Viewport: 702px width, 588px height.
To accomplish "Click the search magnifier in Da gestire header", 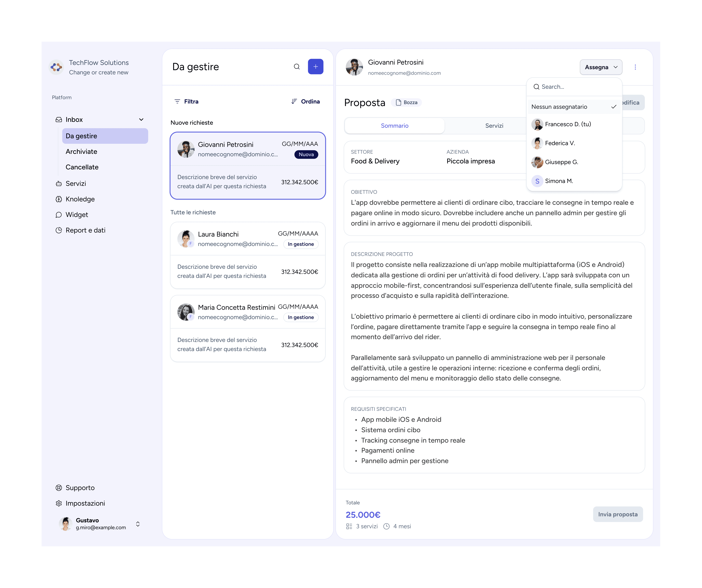I will pos(297,67).
